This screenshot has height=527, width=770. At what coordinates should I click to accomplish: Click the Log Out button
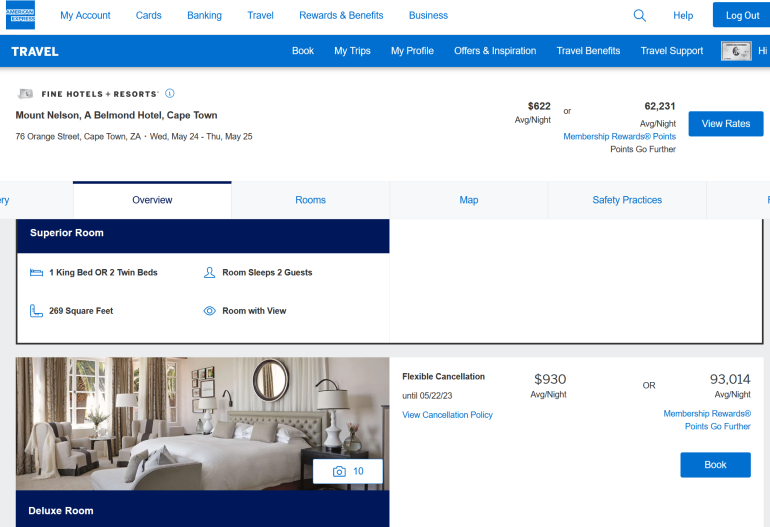point(742,15)
